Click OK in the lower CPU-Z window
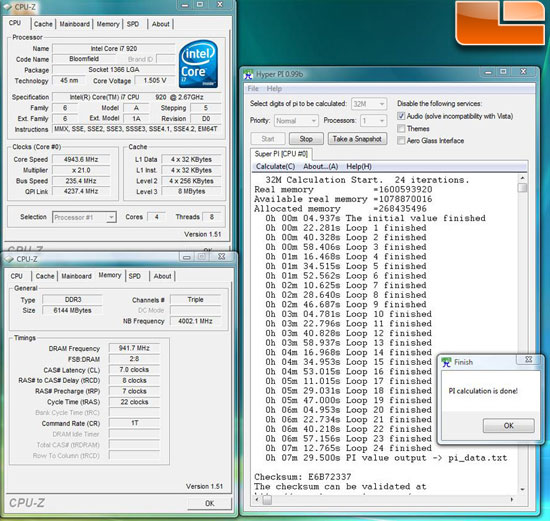550x521 pixels. pyautogui.click(x=209, y=503)
